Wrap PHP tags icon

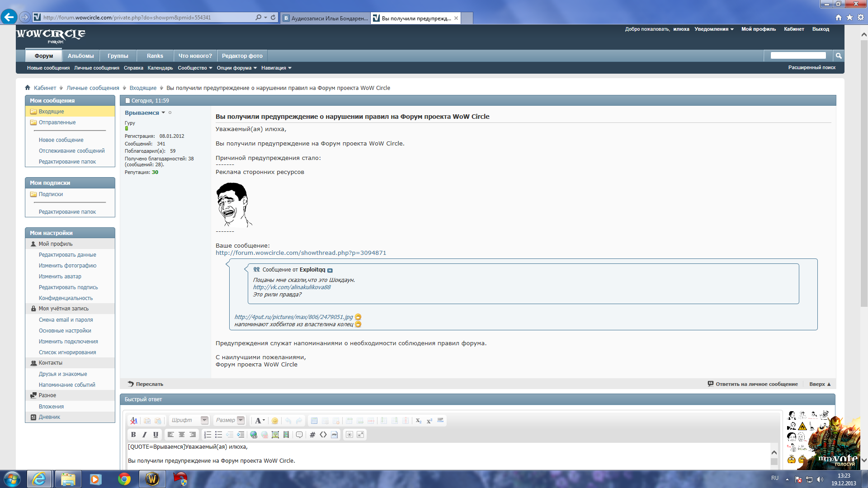coord(335,435)
